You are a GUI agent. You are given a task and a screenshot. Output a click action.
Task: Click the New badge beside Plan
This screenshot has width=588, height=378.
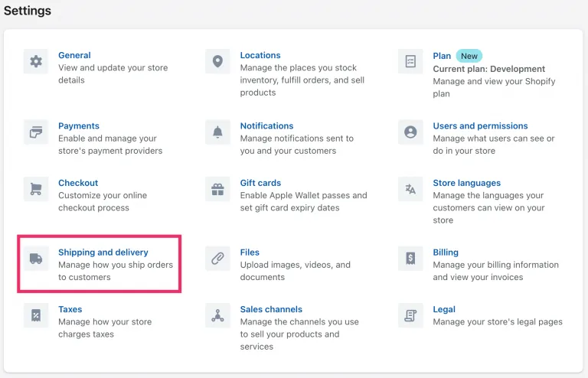[x=469, y=56]
